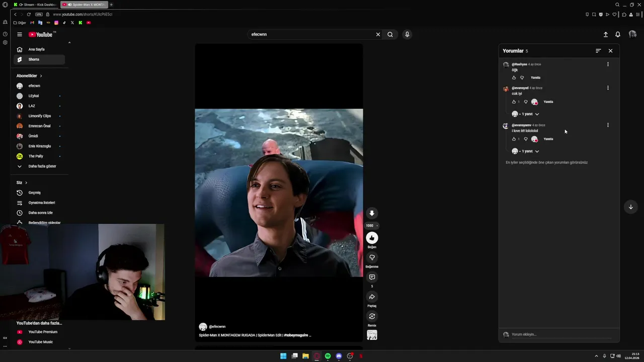
Task: Open LAZ subscription channel
Action: pos(39,106)
